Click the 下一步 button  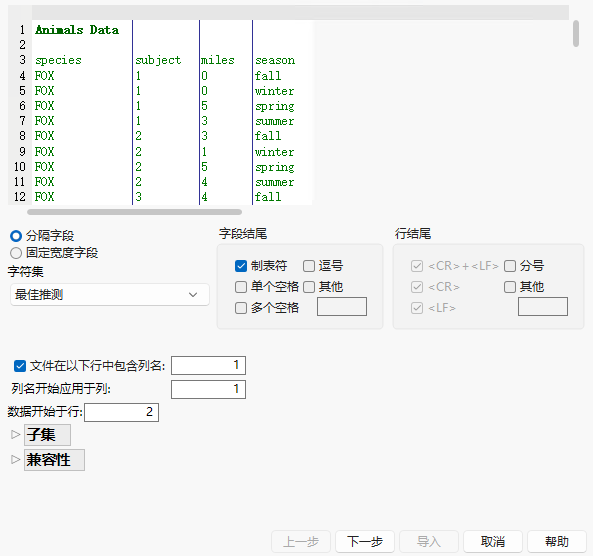point(365,541)
